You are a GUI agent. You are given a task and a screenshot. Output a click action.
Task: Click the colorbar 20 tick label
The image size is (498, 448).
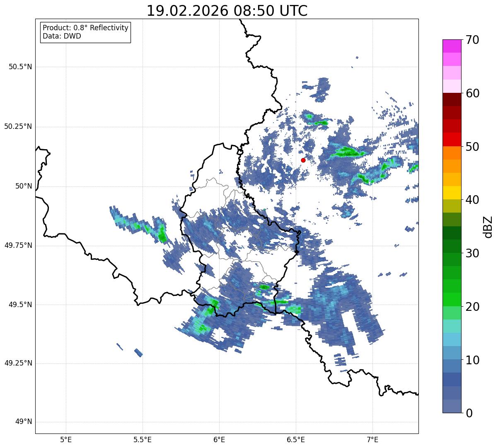472,307
